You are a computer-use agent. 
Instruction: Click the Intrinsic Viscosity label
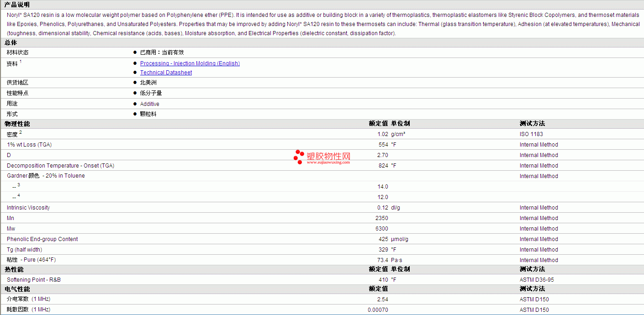[x=28, y=208]
